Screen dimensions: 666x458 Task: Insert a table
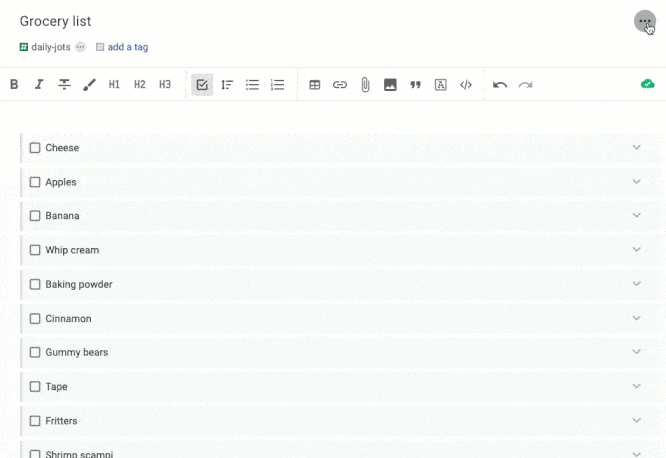click(315, 85)
